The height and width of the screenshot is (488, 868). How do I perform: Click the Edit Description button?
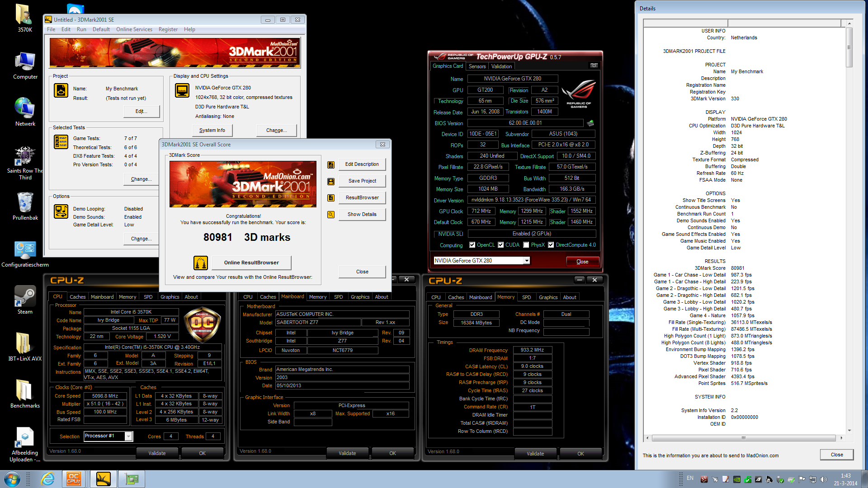click(x=362, y=164)
